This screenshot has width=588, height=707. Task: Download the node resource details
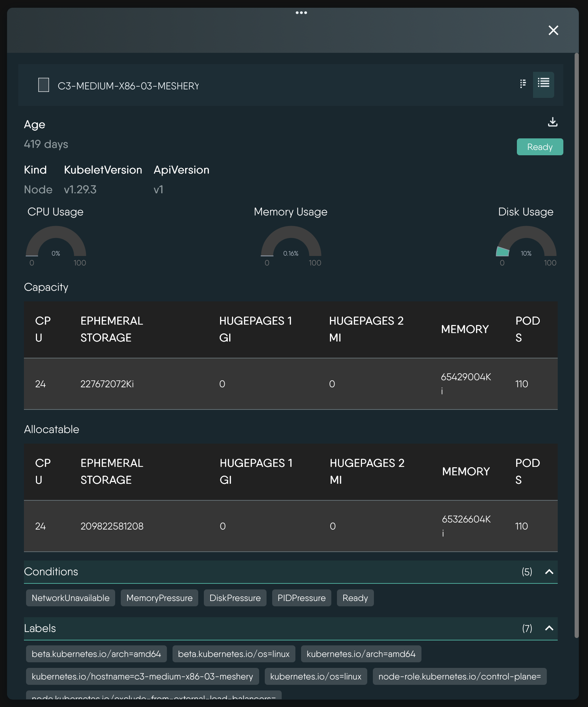pyautogui.click(x=552, y=122)
